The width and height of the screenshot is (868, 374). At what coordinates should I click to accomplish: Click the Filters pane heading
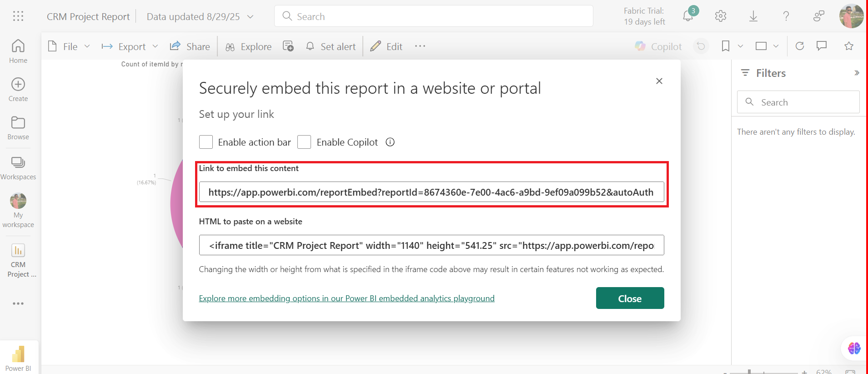click(771, 73)
